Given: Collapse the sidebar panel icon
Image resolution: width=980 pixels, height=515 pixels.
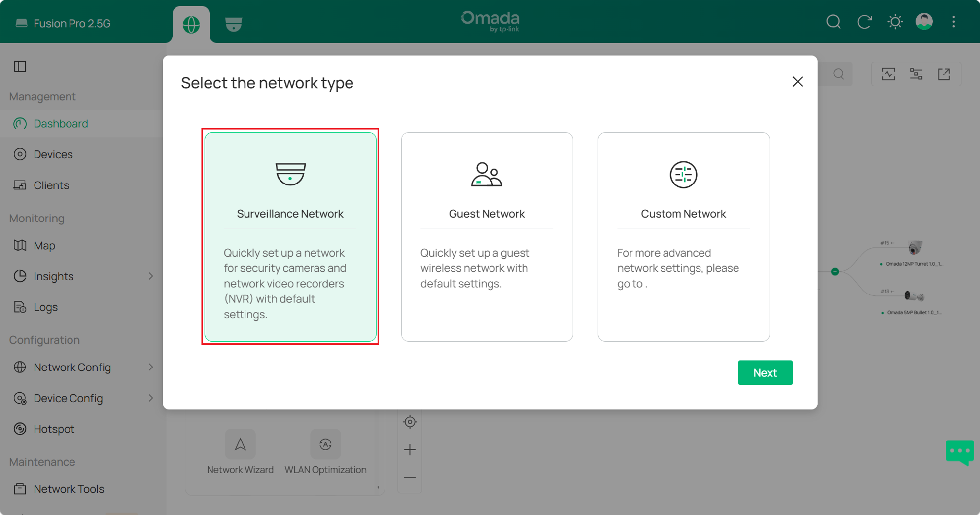Looking at the screenshot, I should (x=20, y=66).
